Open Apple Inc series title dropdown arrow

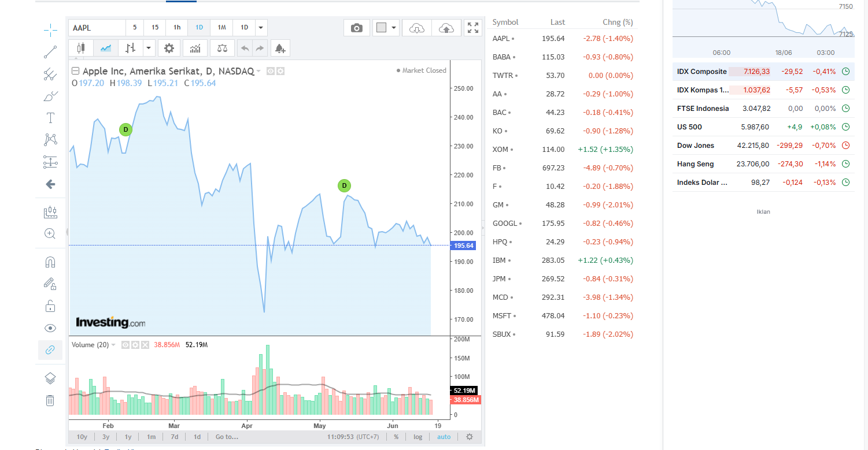[258, 71]
